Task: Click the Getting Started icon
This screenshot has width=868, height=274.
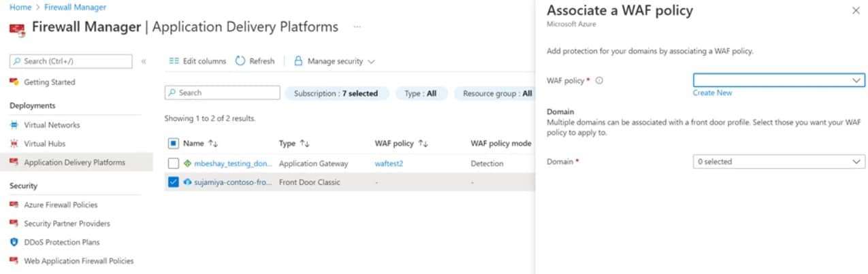Action: tap(14, 82)
